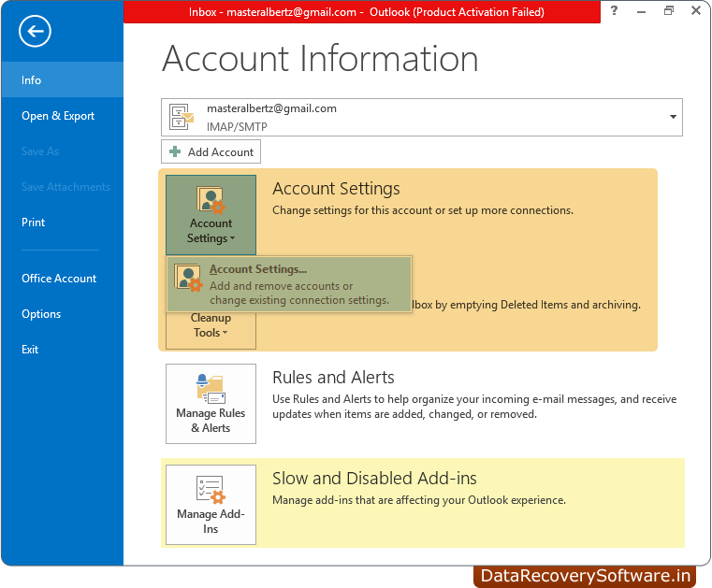Screen dimensions: 712x588
Task: Expand the masteralbertz@gmail.com account dropdown
Action: 421,117
